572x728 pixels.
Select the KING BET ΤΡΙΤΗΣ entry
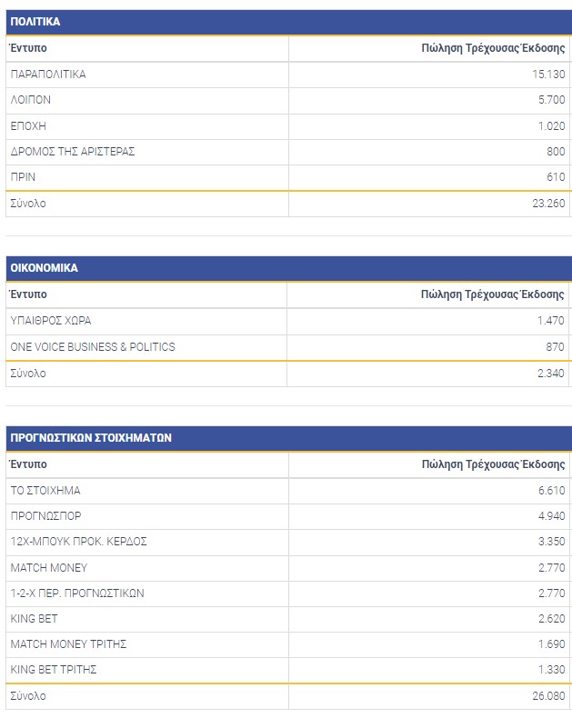point(54,670)
